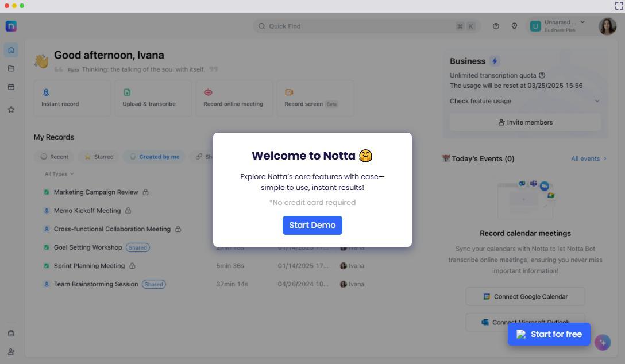Open the AI sparkle assistant button
This screenshot has height=364, width=625.
(602, 342)
